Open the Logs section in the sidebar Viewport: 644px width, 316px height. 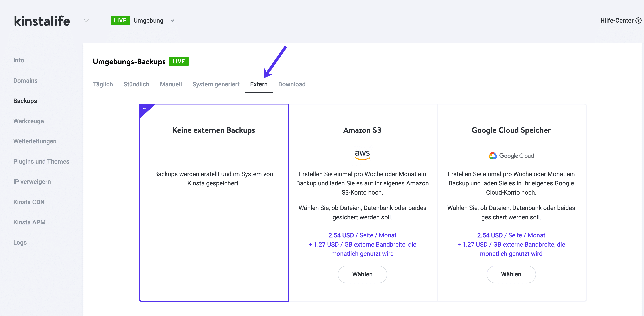coord(20,242)
